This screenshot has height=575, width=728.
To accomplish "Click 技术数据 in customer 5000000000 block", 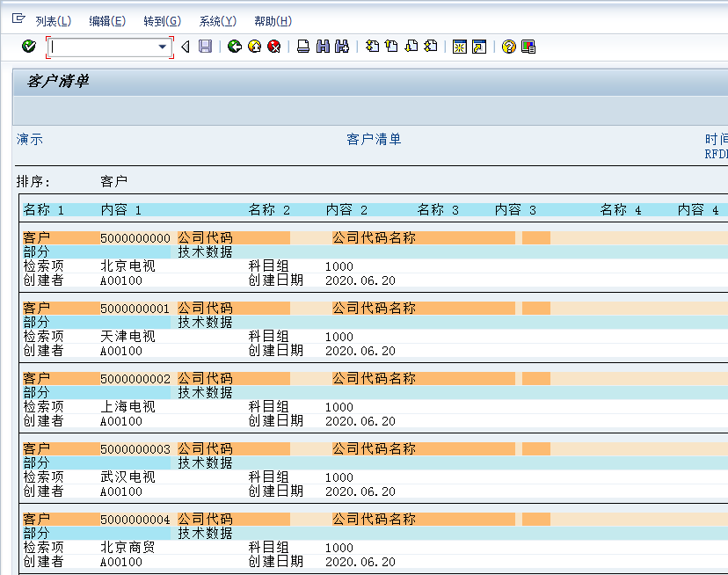I will (x=205, y=252).
